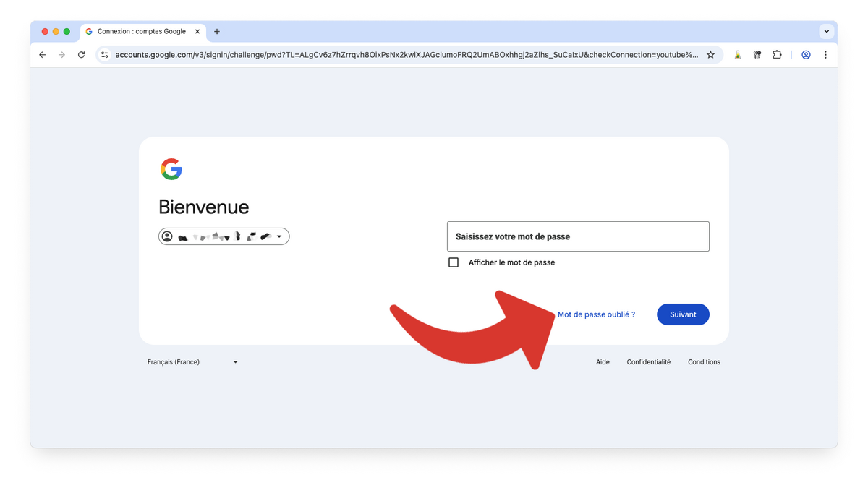Click the extension icon next to the flask
This screenshot has width=868, height=488.
point(757,55)
